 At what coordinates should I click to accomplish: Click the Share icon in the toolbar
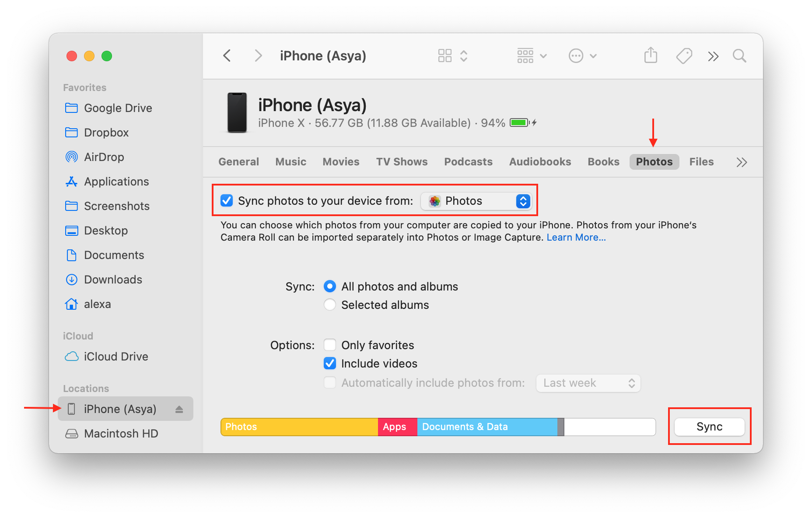[651, 56]
